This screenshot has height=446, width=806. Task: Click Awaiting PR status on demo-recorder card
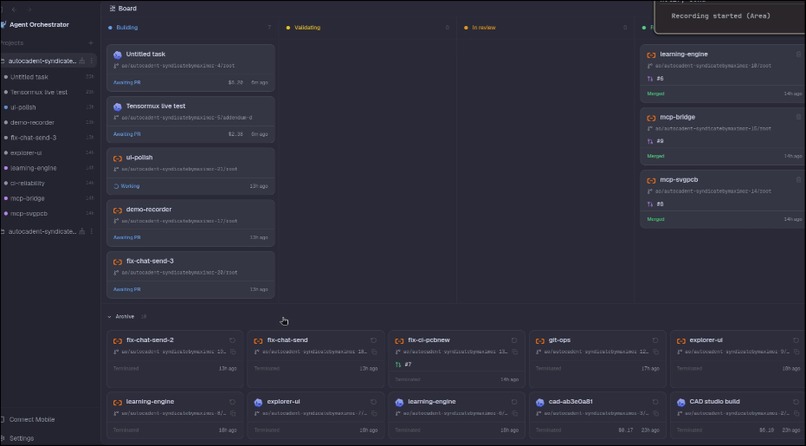coord(127,237)
